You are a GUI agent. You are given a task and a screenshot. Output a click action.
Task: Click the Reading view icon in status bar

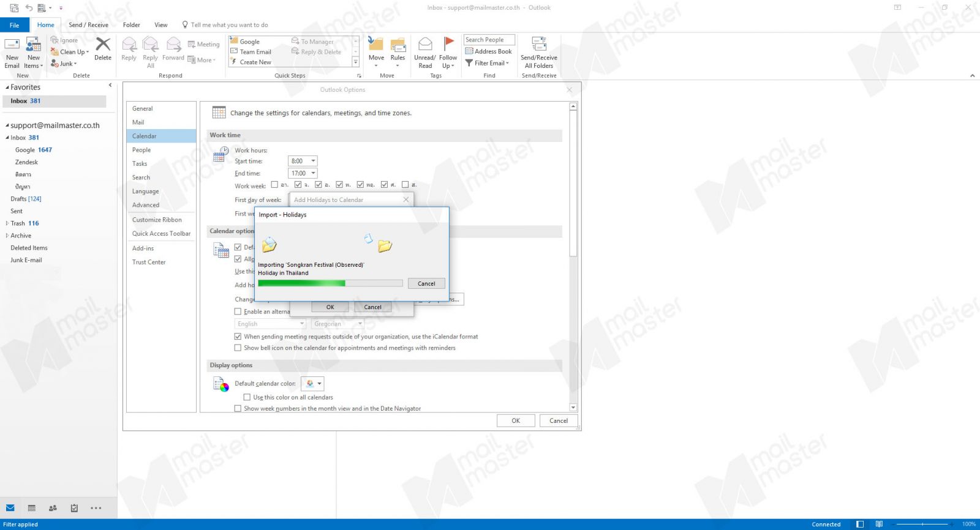[879, 524]
